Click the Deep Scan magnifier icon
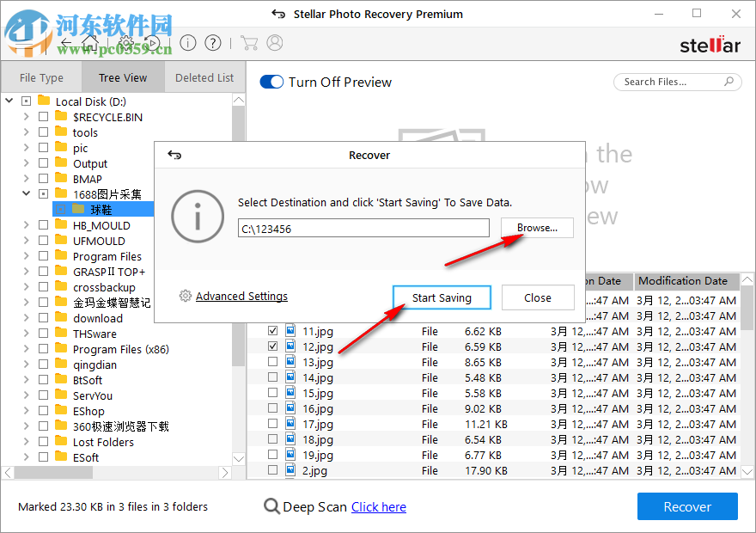Viewport: 756px width, 533px height. 269,506
